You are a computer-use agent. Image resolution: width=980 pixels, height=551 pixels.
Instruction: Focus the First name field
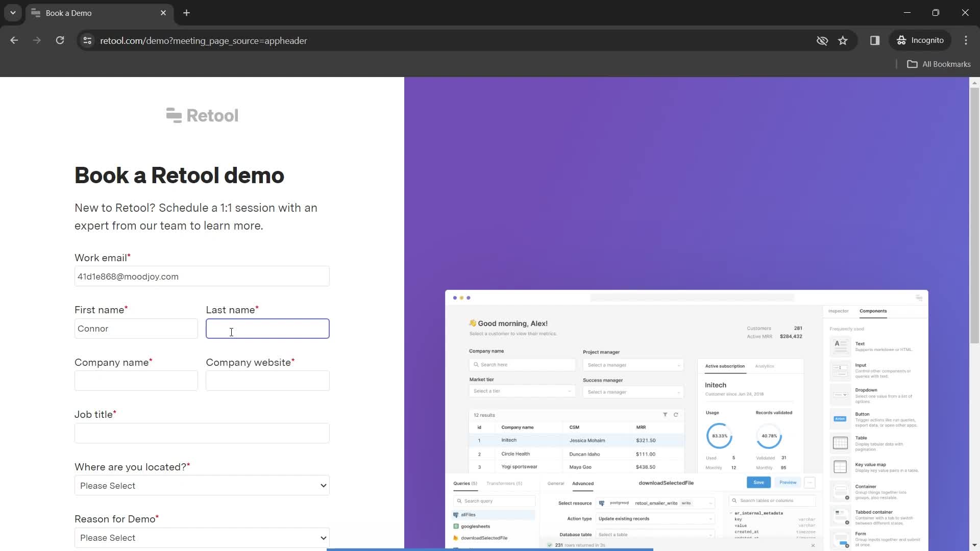(136, 329)
